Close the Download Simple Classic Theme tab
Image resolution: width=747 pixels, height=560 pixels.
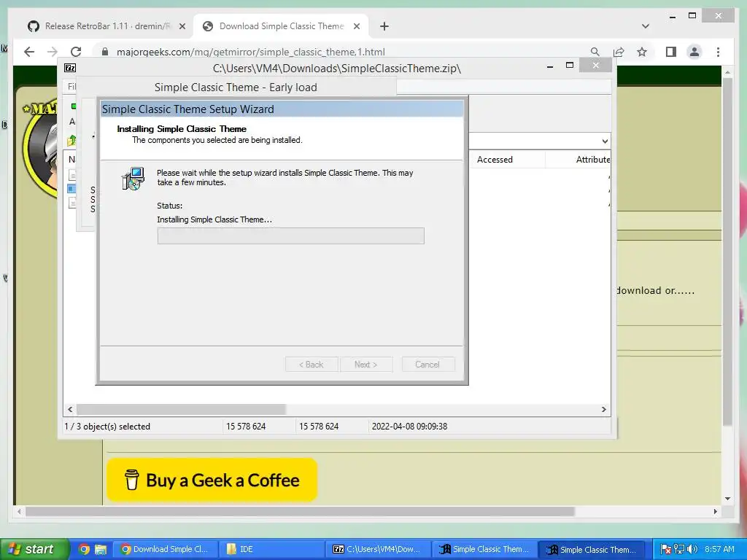tap(356, 27)
